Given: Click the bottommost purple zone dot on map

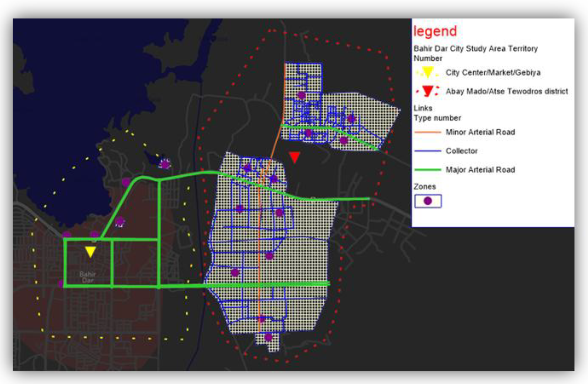Looking at the screenshot, I should click(x=268, y=337).
